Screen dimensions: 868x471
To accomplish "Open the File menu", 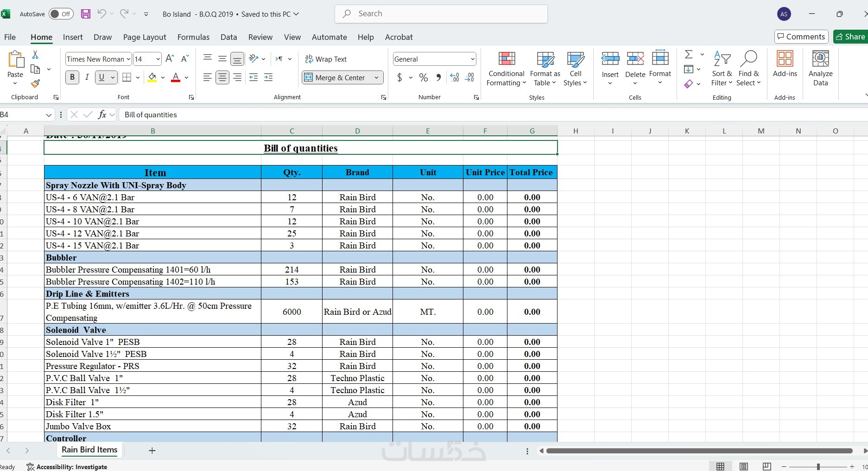I will coord(10,37).
